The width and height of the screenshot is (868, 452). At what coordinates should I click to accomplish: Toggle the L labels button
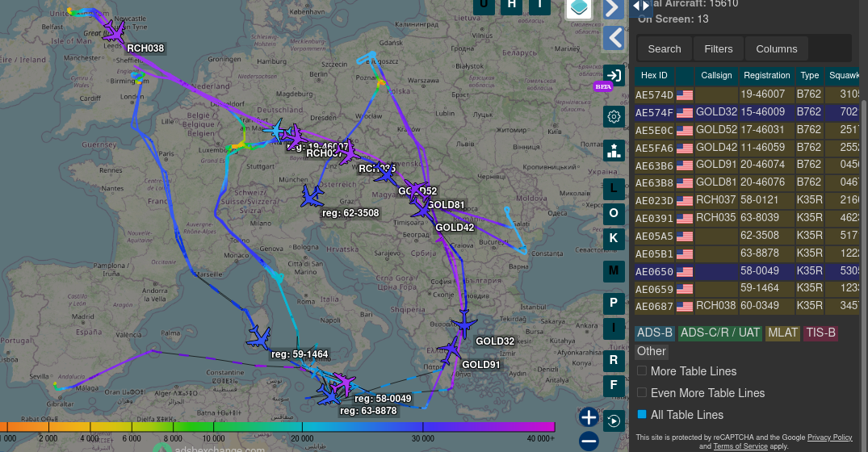pyautogui.click(x=614, y=189)
